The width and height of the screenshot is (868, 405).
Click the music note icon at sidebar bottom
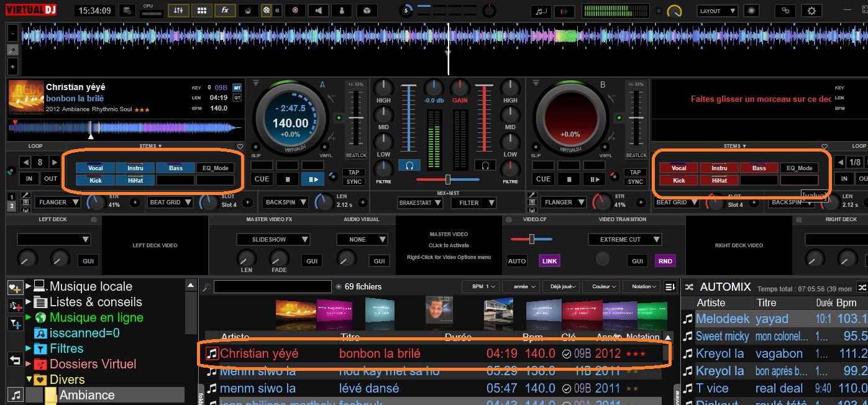(x=15, y=395)
